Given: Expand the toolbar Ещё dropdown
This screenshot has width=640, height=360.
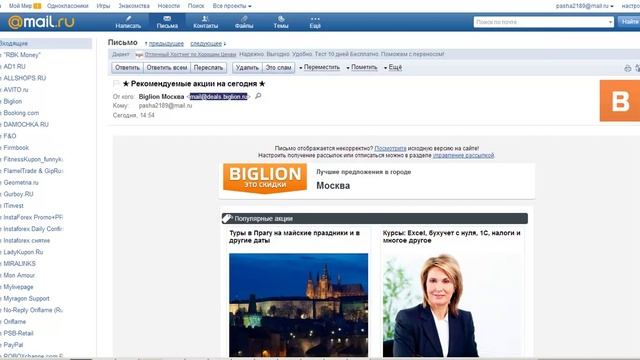Looking at the screenshot, I should click(x=393, y=67).
